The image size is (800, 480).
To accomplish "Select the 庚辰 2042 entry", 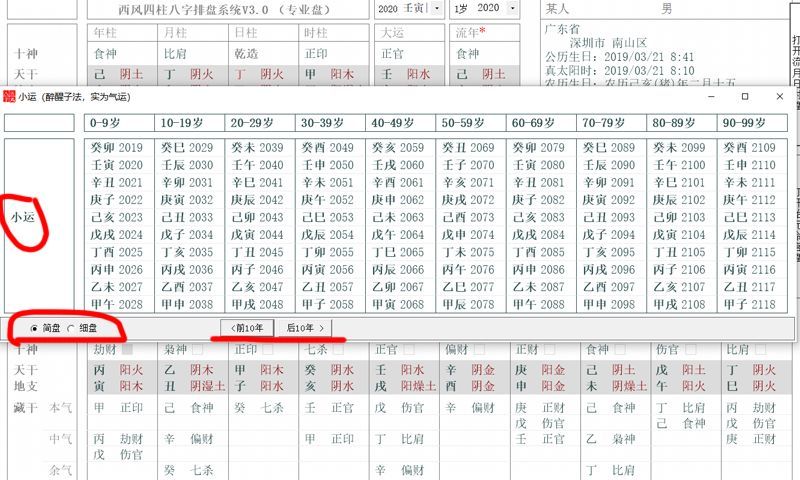I will [x=258, y=200].
